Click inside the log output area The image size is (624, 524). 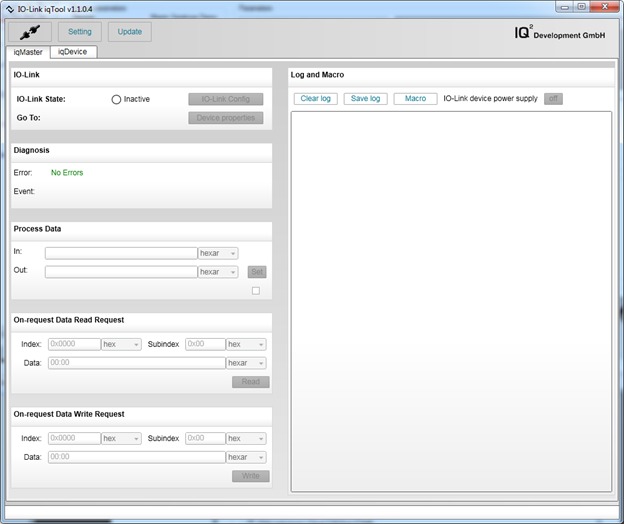pos(451,302)
